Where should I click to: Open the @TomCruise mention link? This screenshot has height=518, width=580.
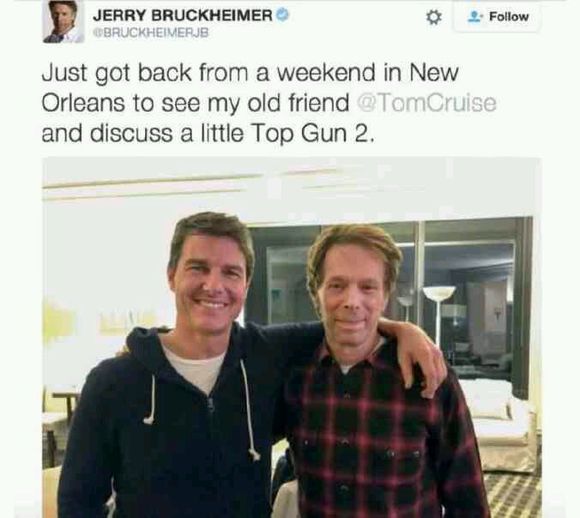(426, 103)
